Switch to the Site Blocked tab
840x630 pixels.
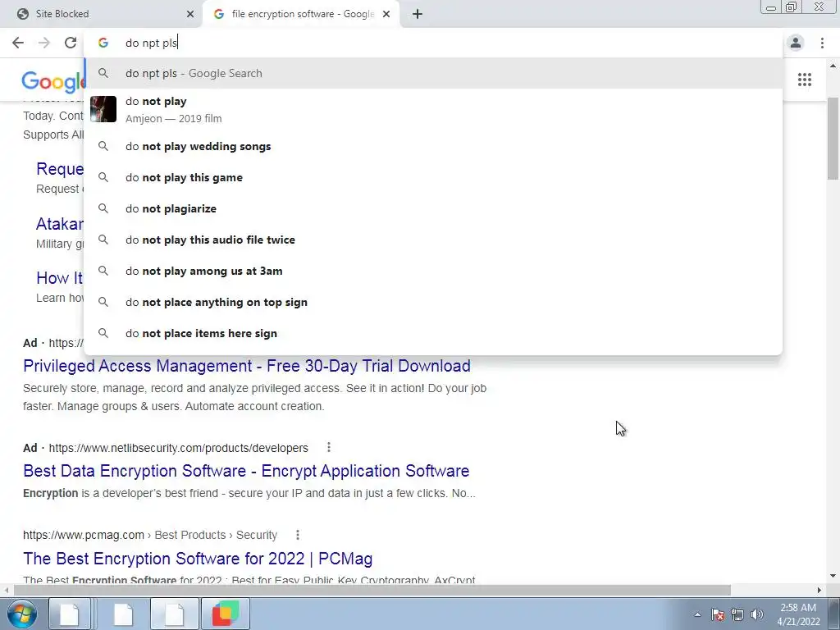[102, 14]
